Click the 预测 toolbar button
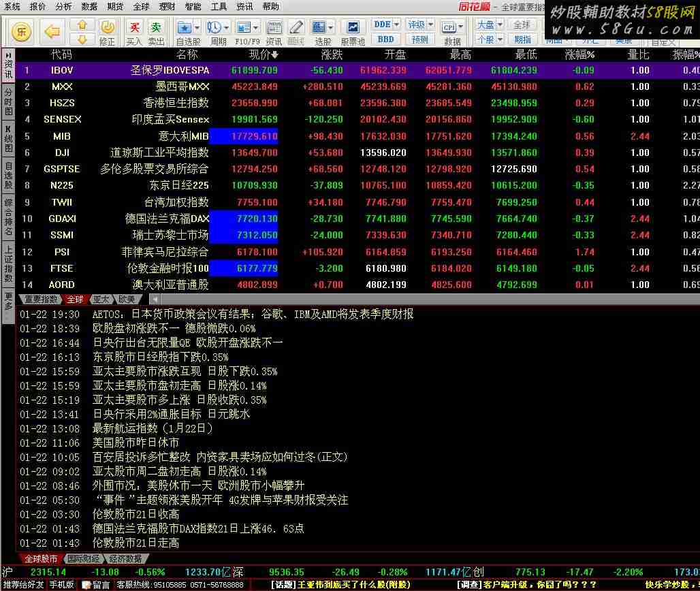Image resolution: width=700 pixels, height=591 pixels. (420, 39)
